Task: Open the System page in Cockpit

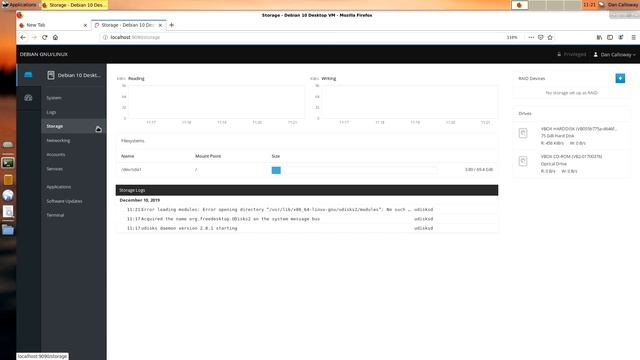Action: tap(54, 98)
